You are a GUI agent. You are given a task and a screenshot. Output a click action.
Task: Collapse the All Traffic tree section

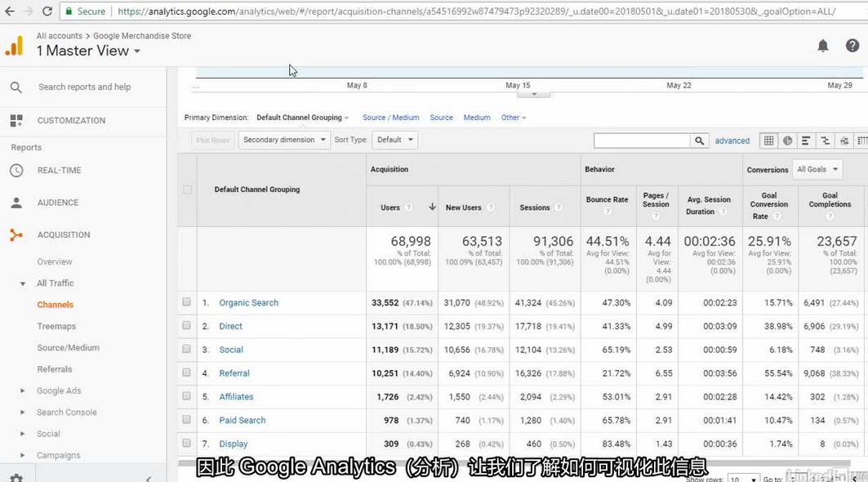click(23, 283)
